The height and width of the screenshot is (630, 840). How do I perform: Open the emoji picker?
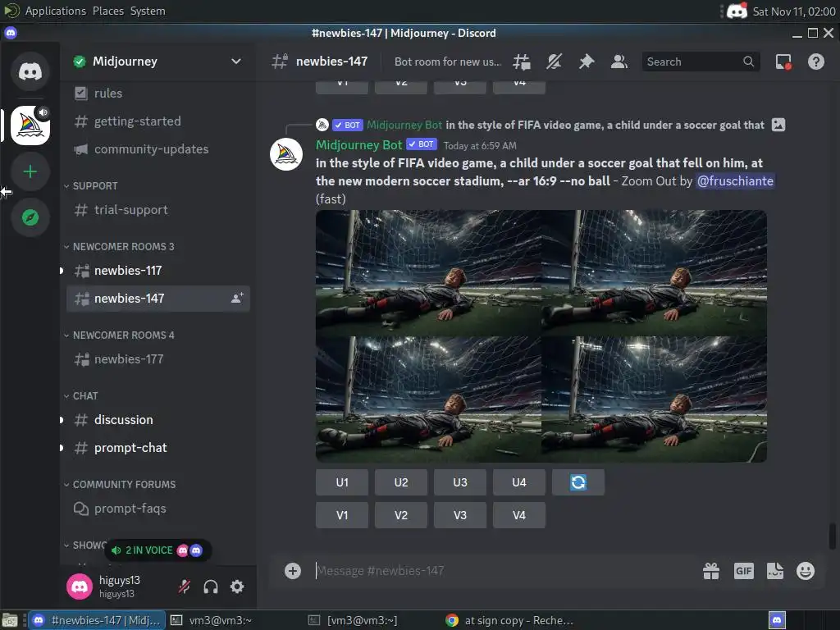(806, 571)
